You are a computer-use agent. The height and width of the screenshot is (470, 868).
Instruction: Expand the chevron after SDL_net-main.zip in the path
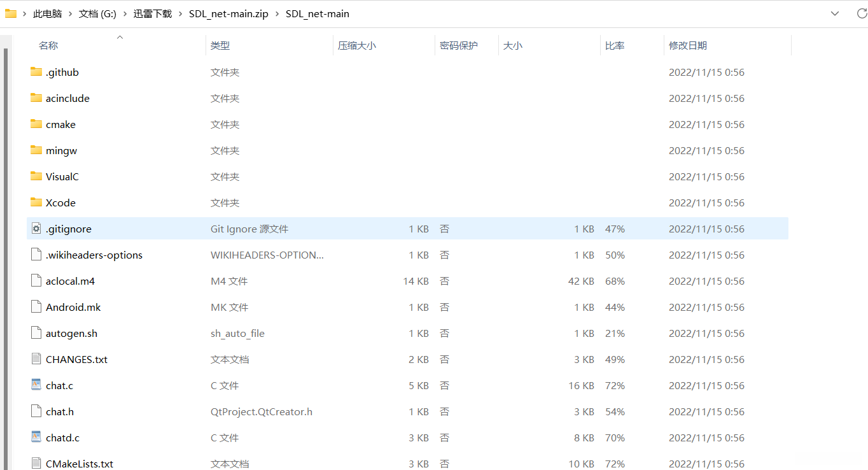coord(277,13)
